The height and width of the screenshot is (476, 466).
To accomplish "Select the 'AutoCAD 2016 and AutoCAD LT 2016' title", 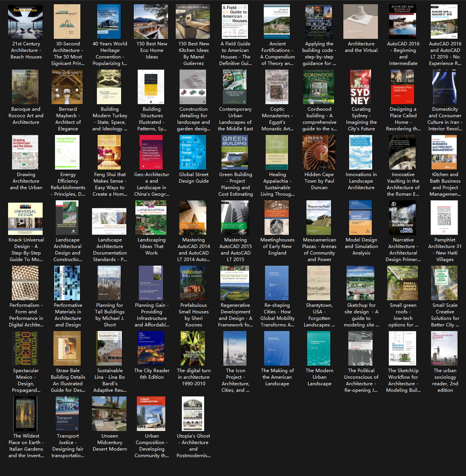I will tap(445, 53).
